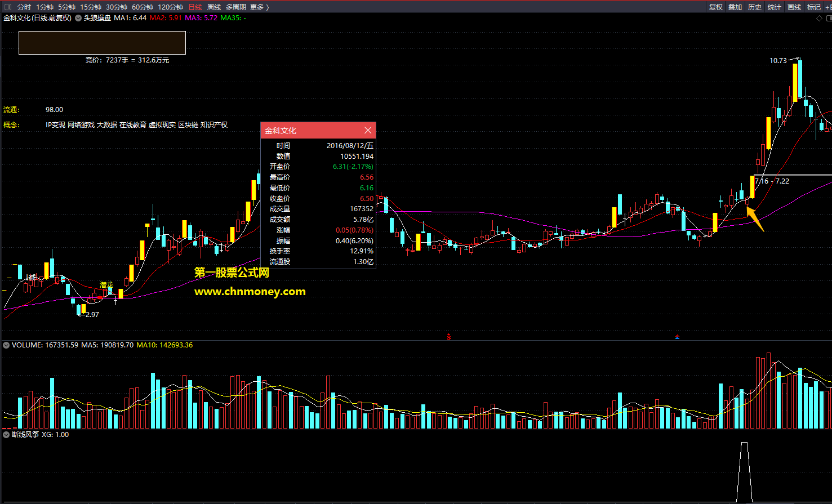This screenshot has width=832, height=504.
Task: Click the MA35 indicator label
Action: (x=233, y=18)
